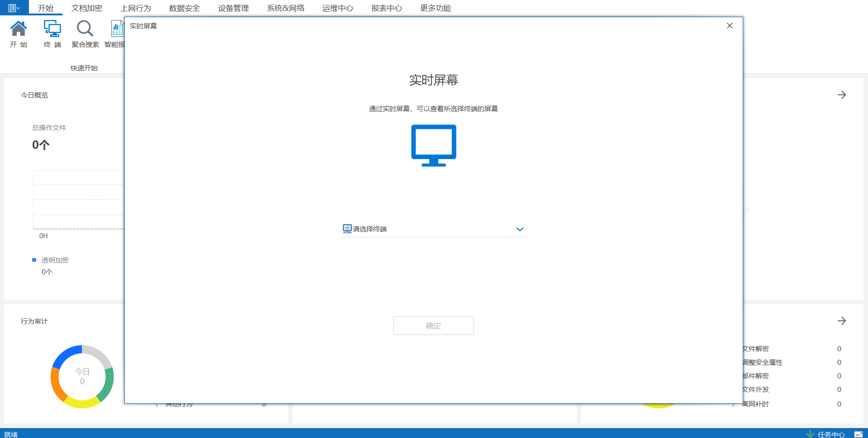Image resolution: width=868 pixels, height=438 pixels.
Task: Click the 确定 button in the dialog
Action: (433, 325)
